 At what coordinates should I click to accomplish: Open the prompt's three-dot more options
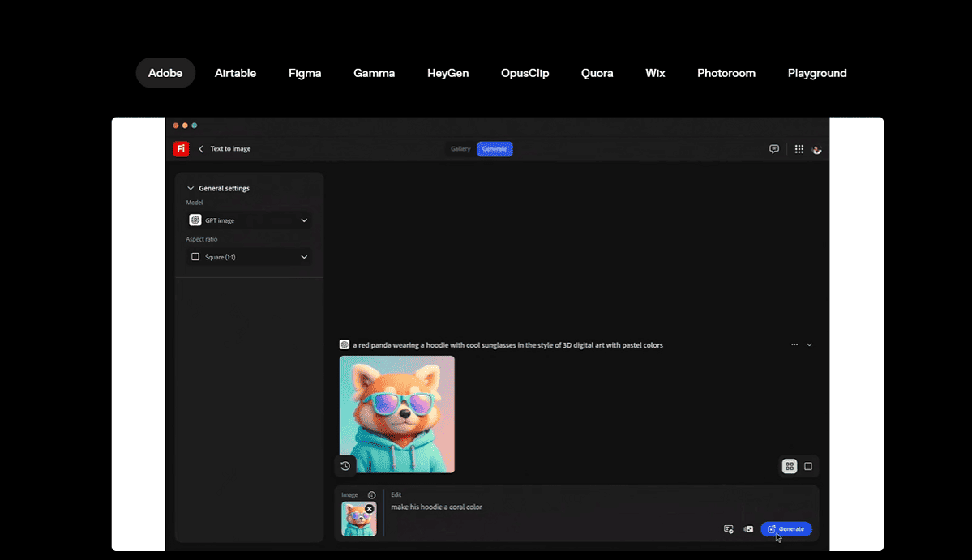pos(794,345)
